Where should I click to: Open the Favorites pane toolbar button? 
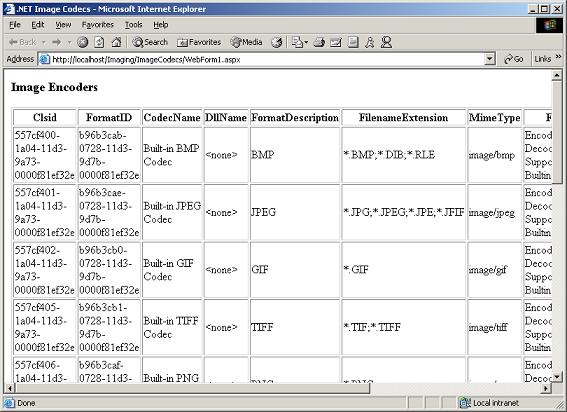(199, 42)
